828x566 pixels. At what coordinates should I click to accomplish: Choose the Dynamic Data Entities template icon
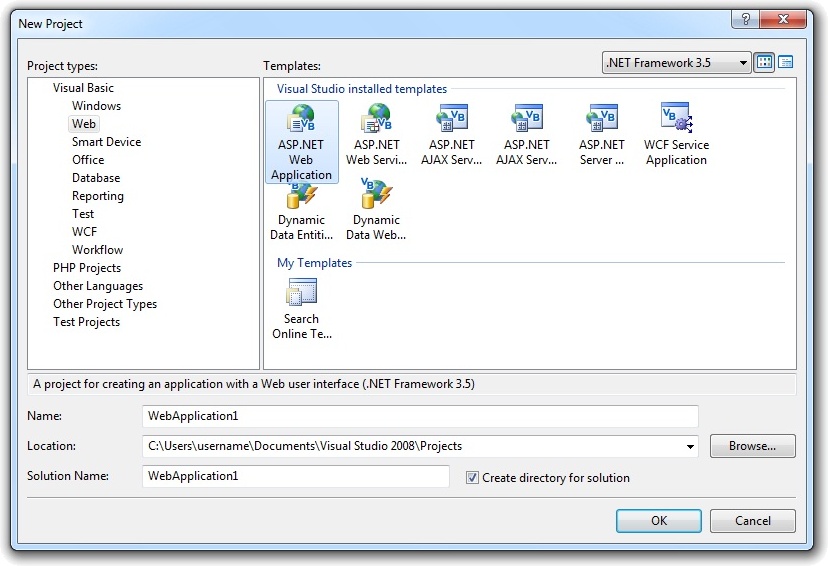tap(301, 196)
